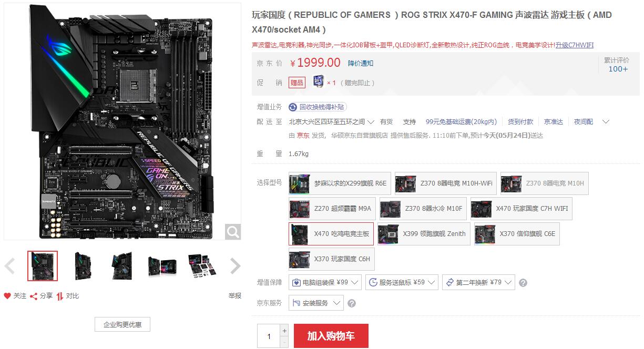Viewport: 644px width, 349px height.
Task: Click the quantity input field
Action: [269, 336]
